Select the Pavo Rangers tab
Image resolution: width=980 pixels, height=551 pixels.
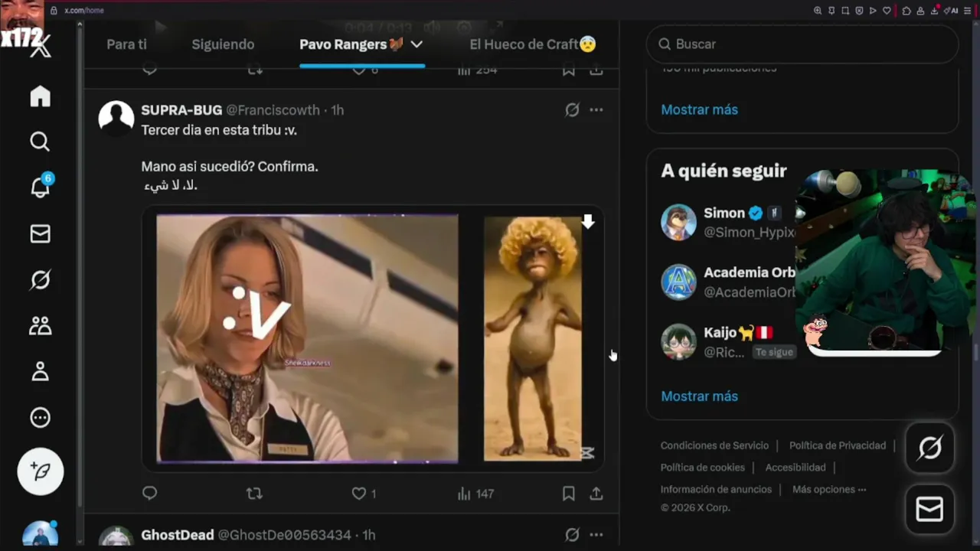[x=351, y=44]
